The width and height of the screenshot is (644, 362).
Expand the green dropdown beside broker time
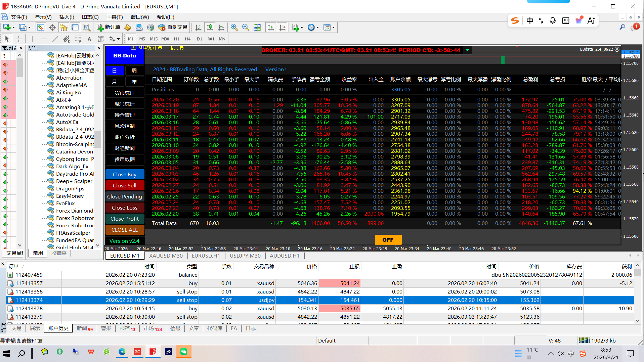click(x=467, y=50)
